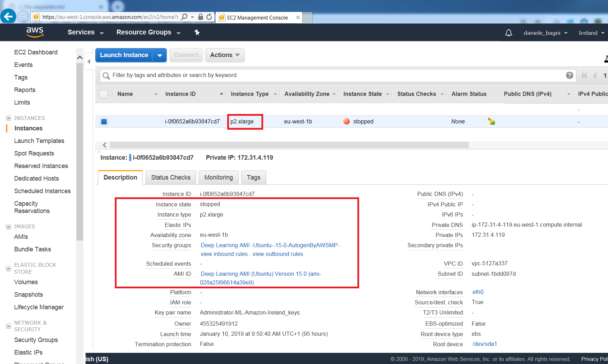
Task: Open Snapshots in sidebar
Action: pos(28,295)
